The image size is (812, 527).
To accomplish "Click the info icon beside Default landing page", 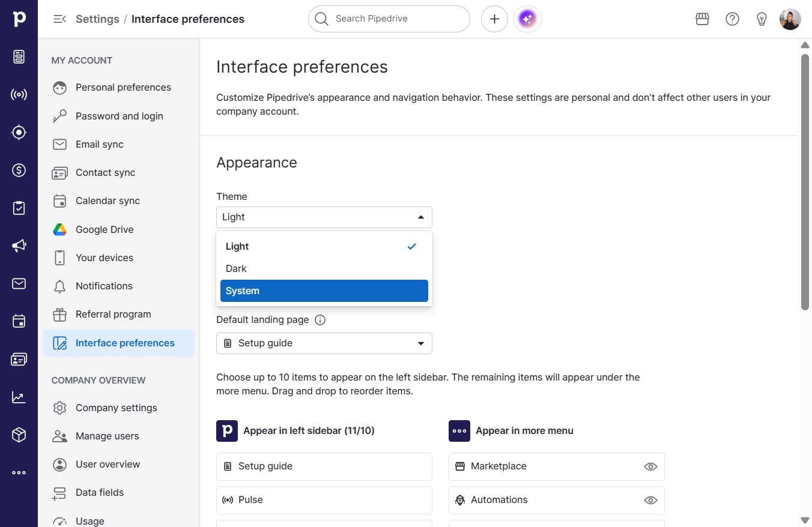I will click(x=320, y=320).
